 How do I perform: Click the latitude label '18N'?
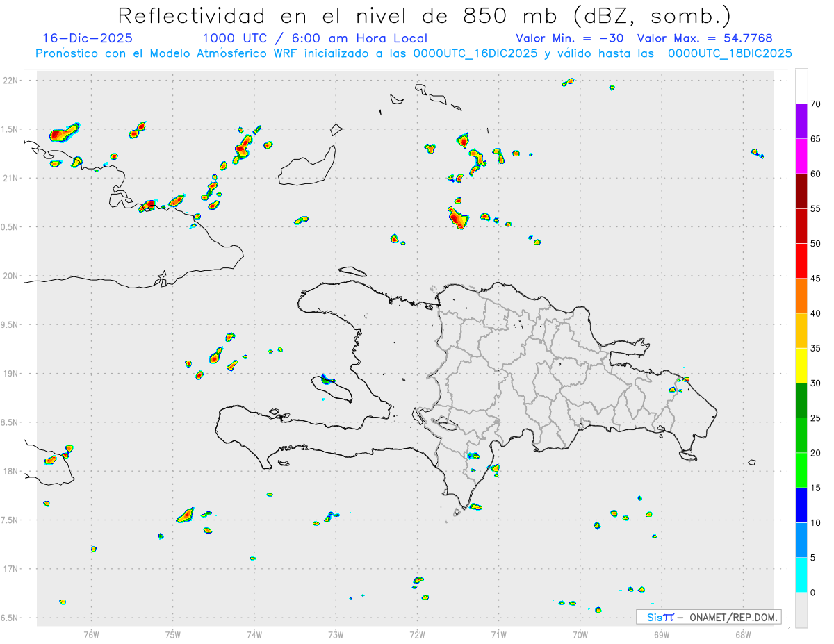click(11, 471)
